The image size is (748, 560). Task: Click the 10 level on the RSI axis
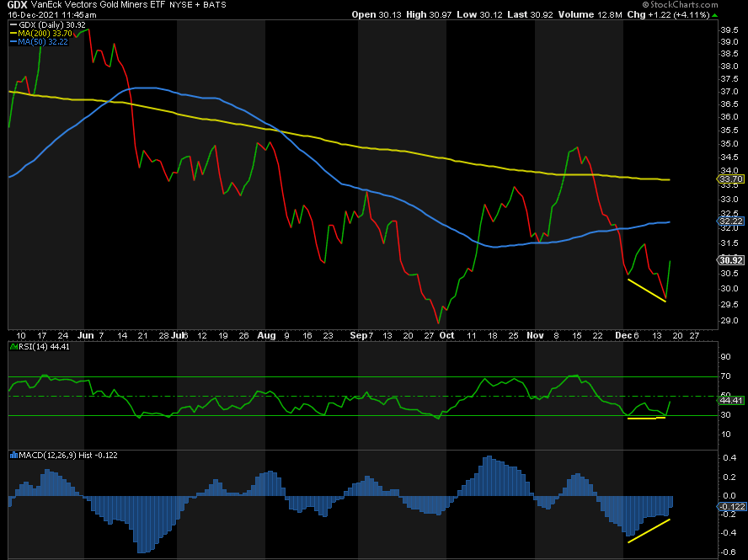725,434
